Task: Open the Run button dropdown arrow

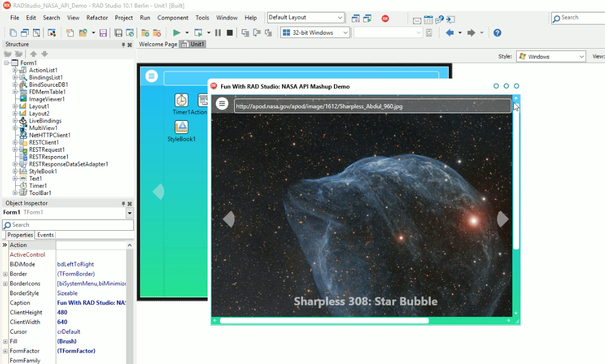Action: coord(186,33)
